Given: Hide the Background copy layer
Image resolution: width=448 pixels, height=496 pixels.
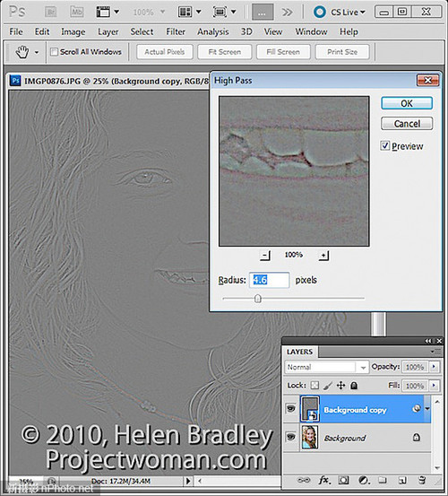Looking at the screenshot, I should coord(290,409).
